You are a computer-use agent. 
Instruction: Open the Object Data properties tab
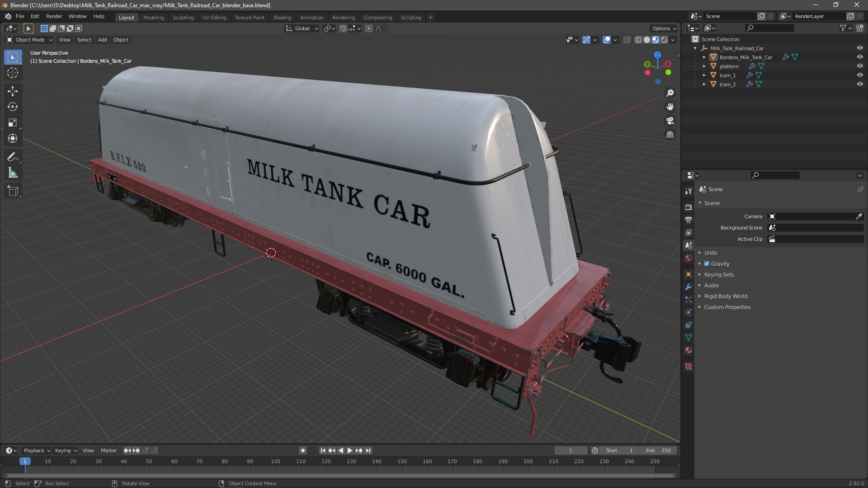click(689, 338)
